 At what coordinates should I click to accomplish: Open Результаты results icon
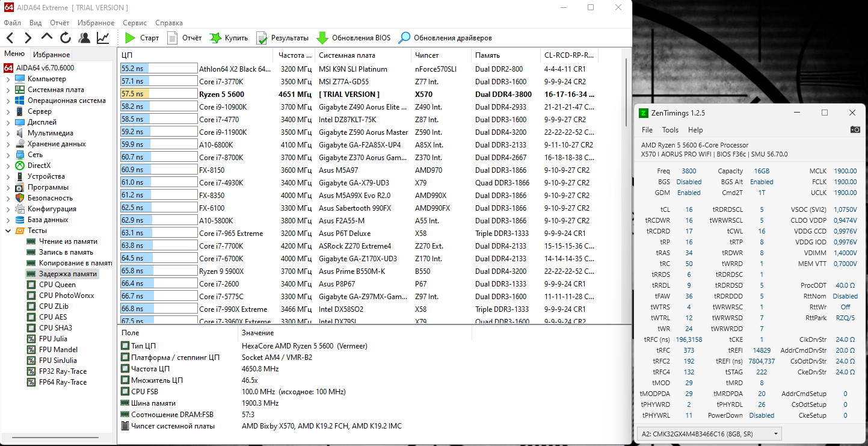[262, 38]
